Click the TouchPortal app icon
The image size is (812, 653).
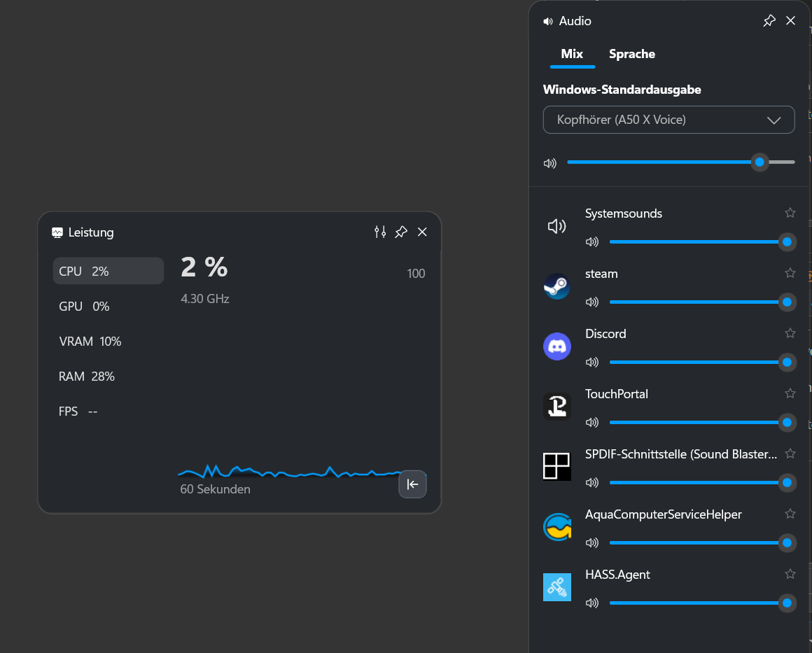(x=556, y=407)
